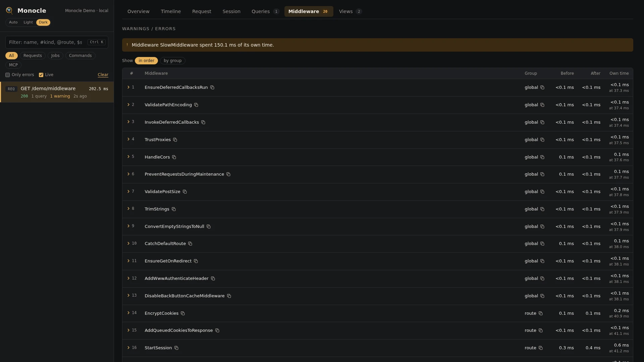Image resolution: width=644 pixels, height=362 pixels.
Task: Copy the ConvertEmptyStringsToNull name
Action: pos(209,227)
